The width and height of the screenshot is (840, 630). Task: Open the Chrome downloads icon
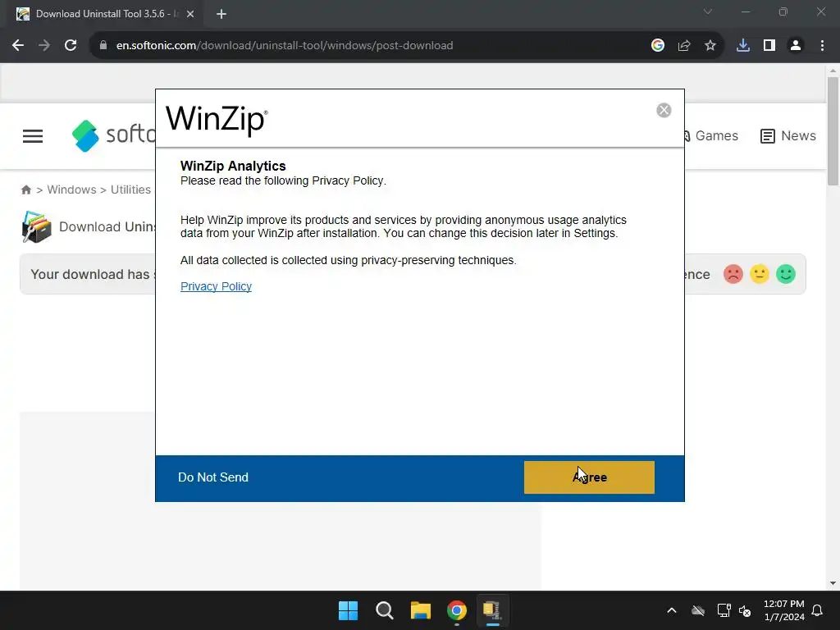point(743,46)
